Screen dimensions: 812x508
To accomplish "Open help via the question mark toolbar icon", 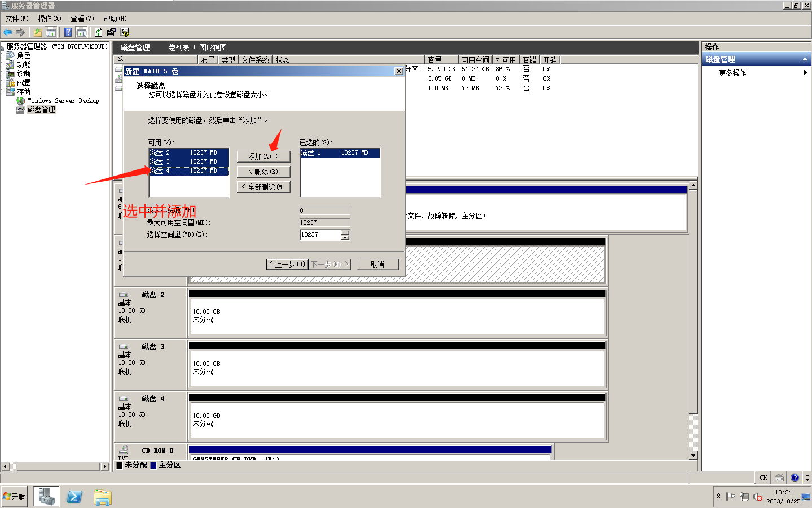I will (x=68, y=32).
